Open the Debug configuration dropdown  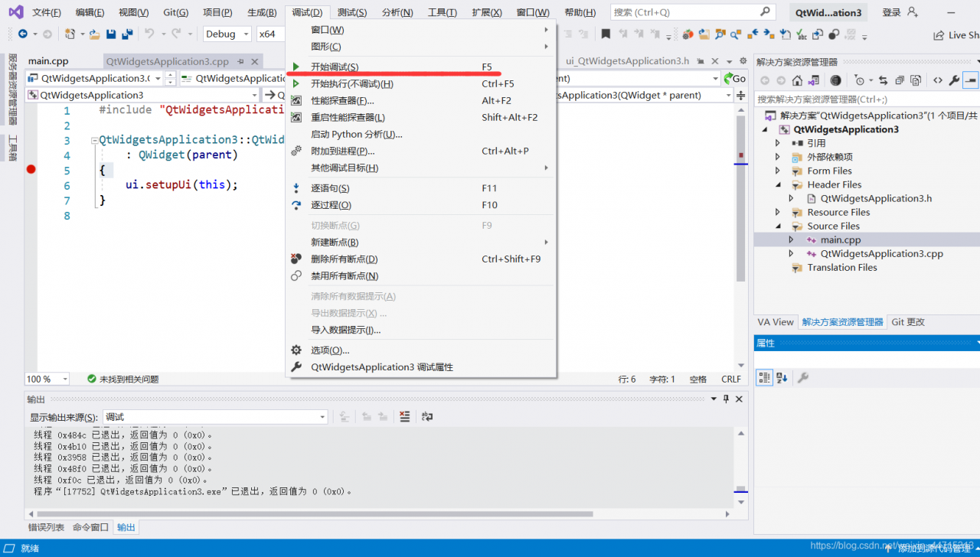[x=227, y=34]
